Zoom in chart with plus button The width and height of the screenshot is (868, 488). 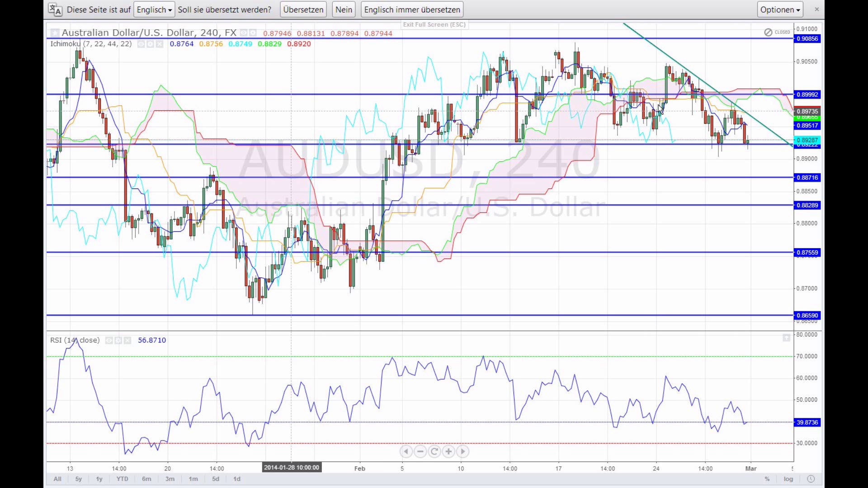448,451
